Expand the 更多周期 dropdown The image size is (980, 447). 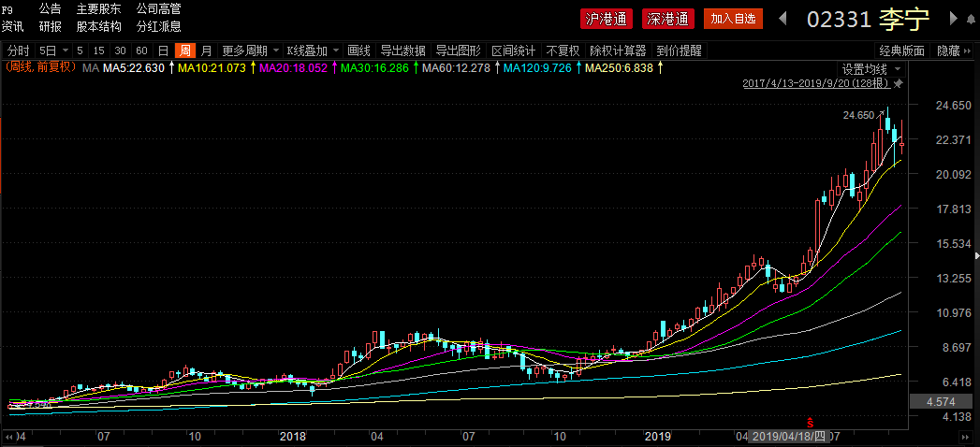(275, 51)
